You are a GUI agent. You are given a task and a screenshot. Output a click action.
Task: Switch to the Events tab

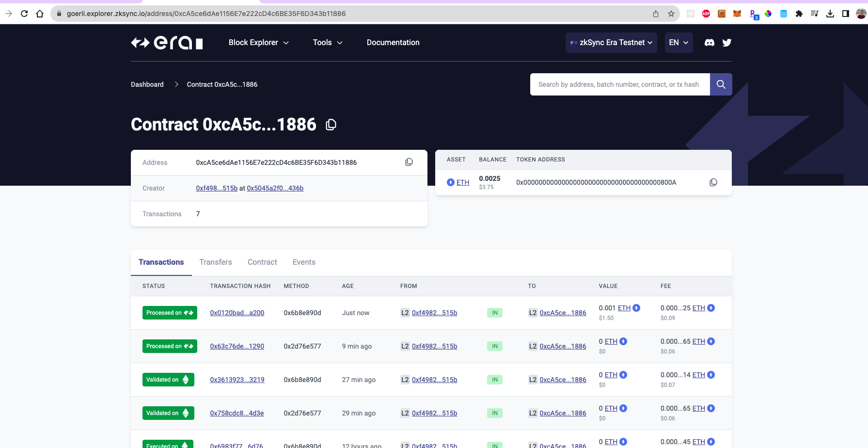tap(304, 262)
